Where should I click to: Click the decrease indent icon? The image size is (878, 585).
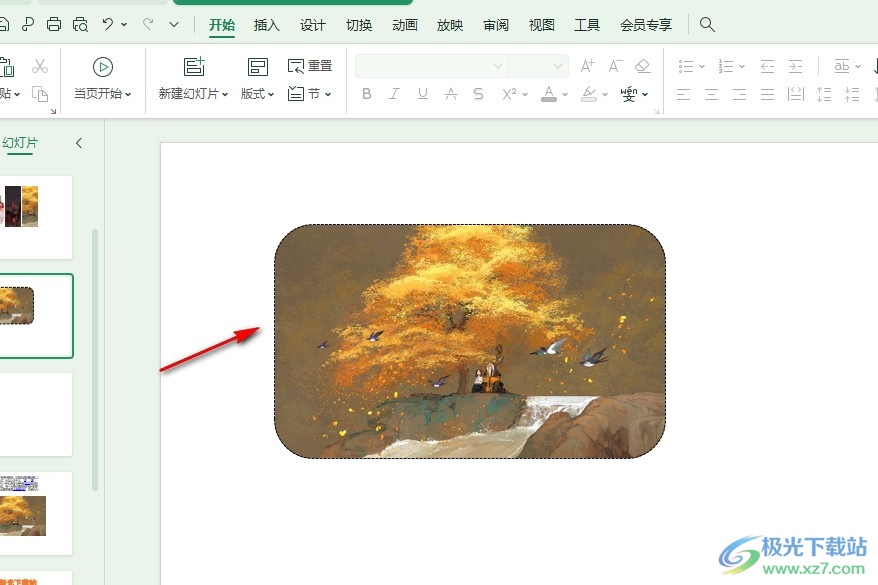767,67
